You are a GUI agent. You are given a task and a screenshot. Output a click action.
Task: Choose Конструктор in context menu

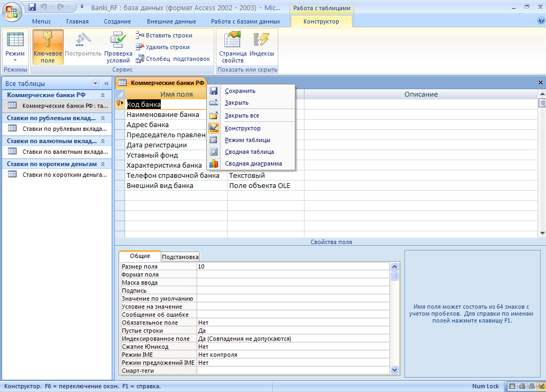[251, 128]
